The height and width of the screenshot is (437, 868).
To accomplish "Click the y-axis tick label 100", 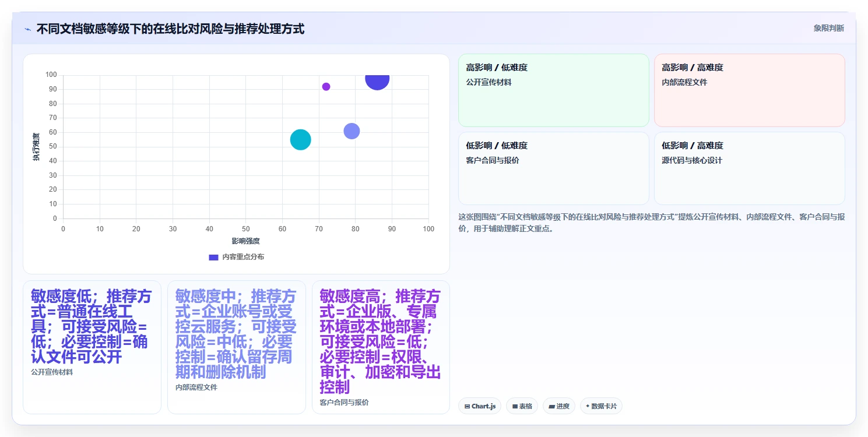I will pos(51,75).
